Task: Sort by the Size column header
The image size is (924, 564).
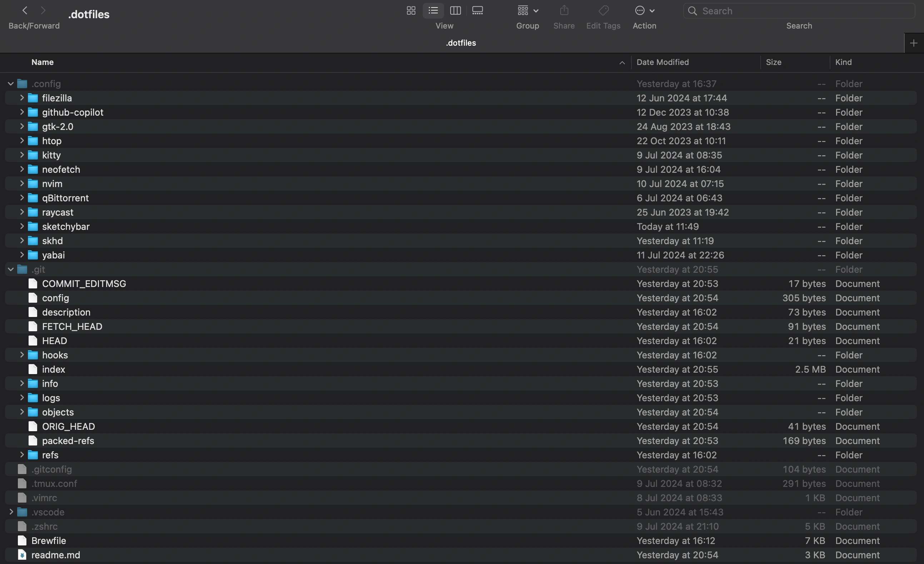Action: click(x=773, y=62)
